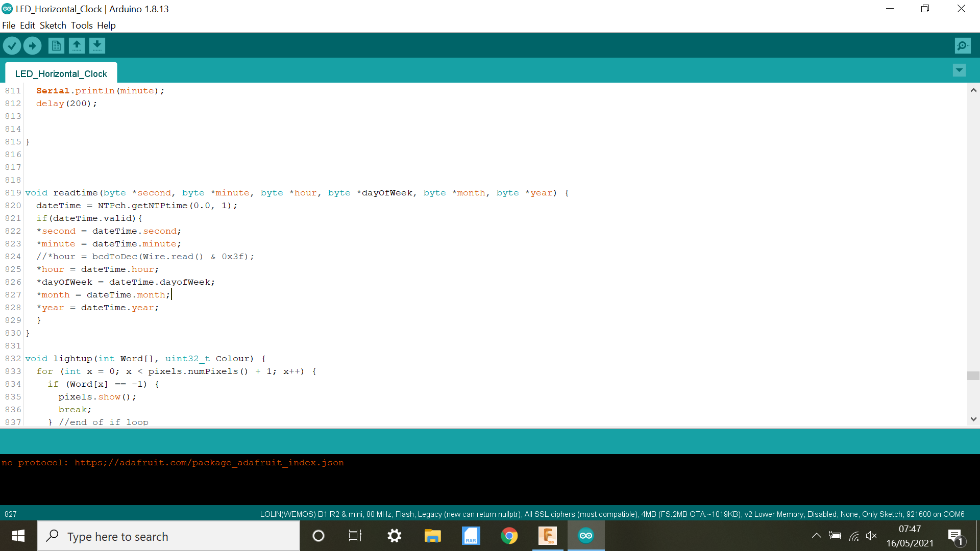The height and width of the screenshot is (551, 980).
Task: Click the Save sketch downward arrow icon
Action: click(97, 45)
